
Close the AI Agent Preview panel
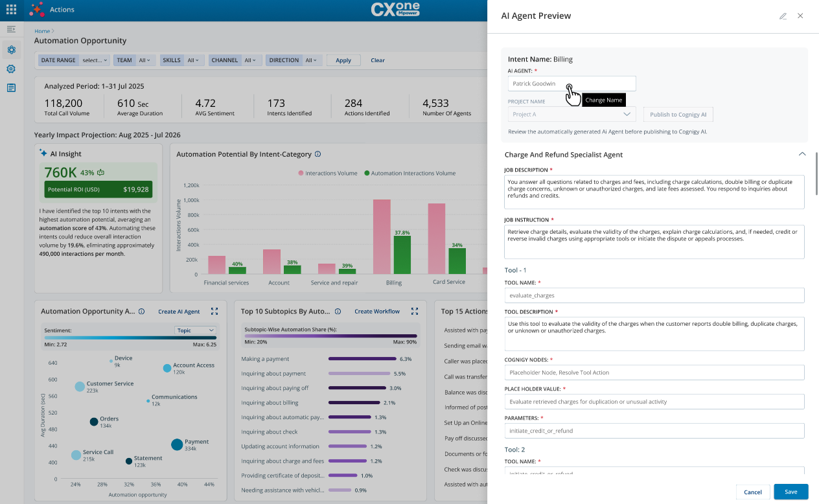click(800, 16)
